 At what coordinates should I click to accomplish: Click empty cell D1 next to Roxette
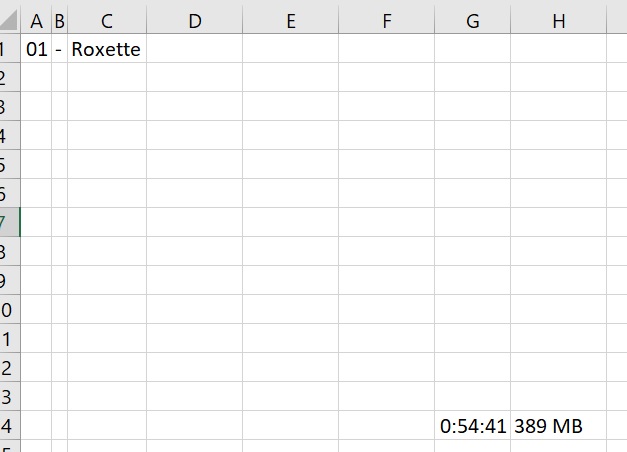coord(195,48)
